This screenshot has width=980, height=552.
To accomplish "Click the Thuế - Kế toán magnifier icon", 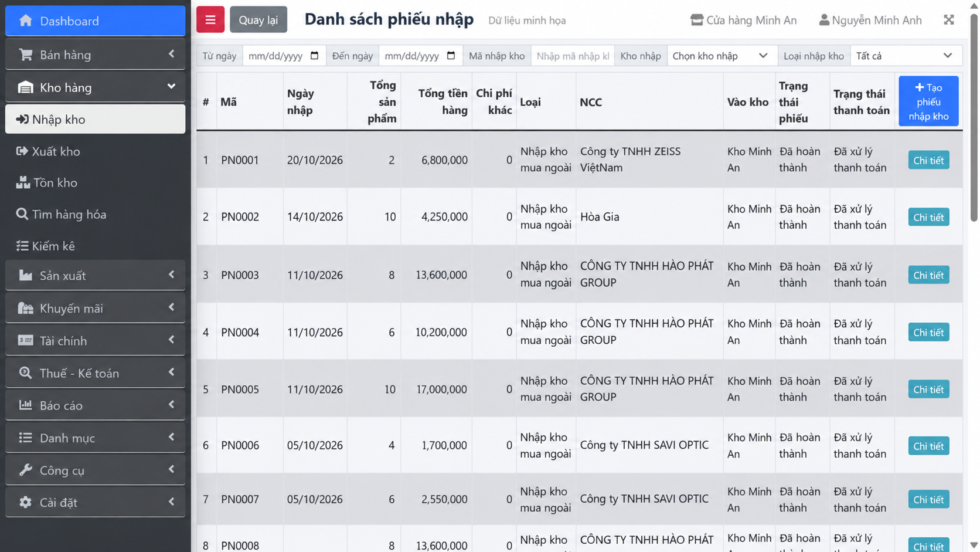I will 25,372.
